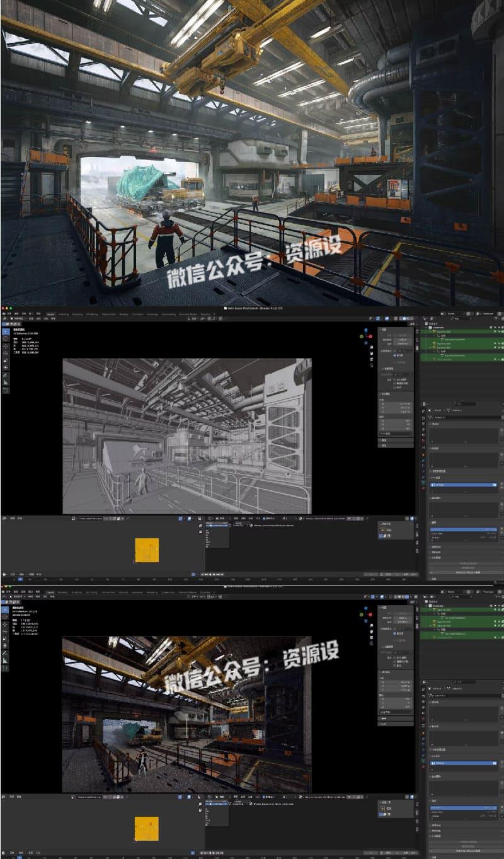Open the rotation mode dropdown in the upper sidebar
The width and height of the screenshot is (504, 859).
[396, 434]
